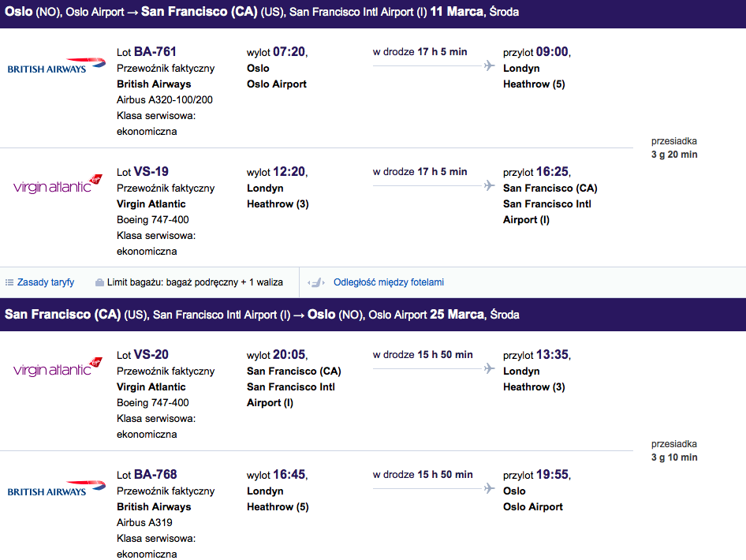Click the luggage icon beside Limit bagażu
Image resolution: width=746 pixels, height=560 pixels.
[x=99, y=282]
